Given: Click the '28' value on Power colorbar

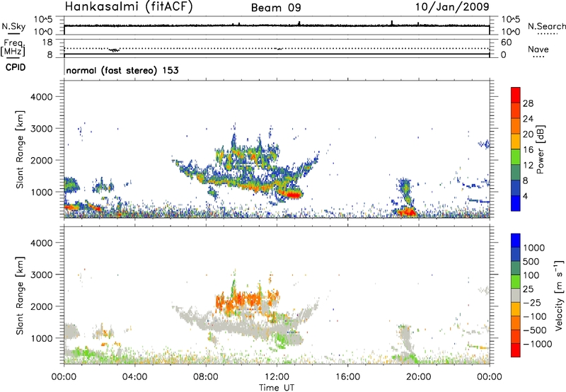Looking at the screenshot, I should tap(528, 103).
